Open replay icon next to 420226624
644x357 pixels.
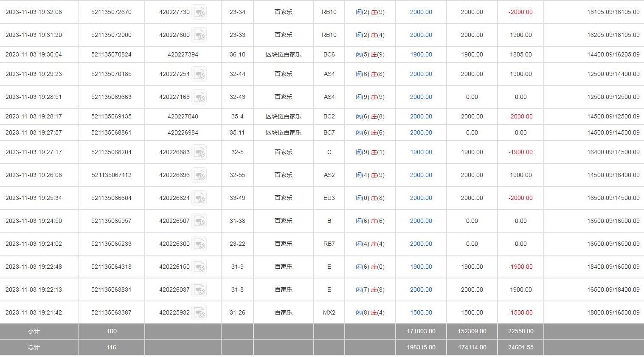click(x=199, y=198)
